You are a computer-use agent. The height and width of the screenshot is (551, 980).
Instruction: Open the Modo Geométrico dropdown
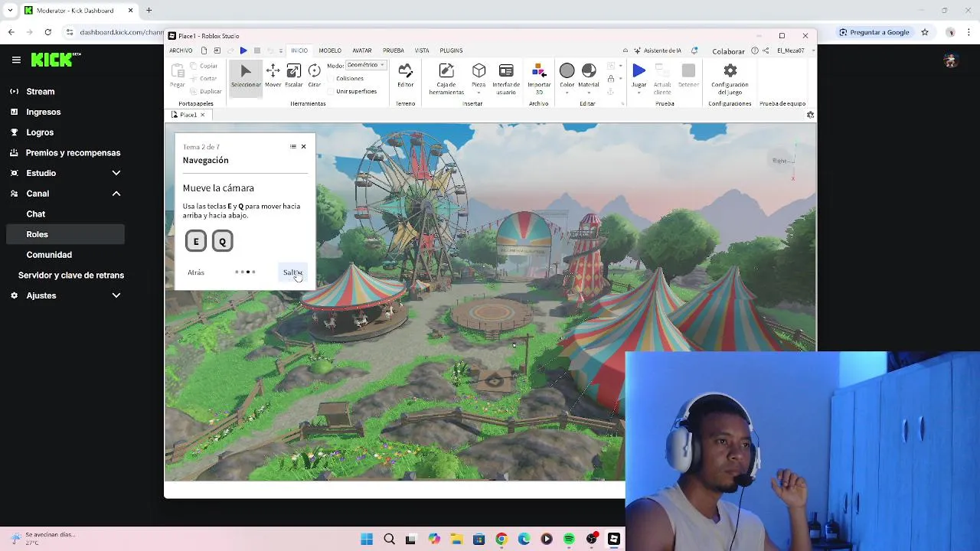(365, 65)
